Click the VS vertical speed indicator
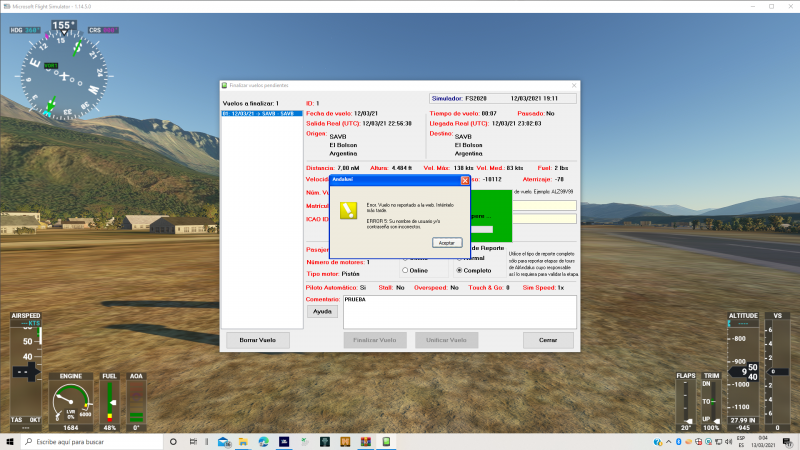Screen dimensions: 800x450 [x=777, y=371]
